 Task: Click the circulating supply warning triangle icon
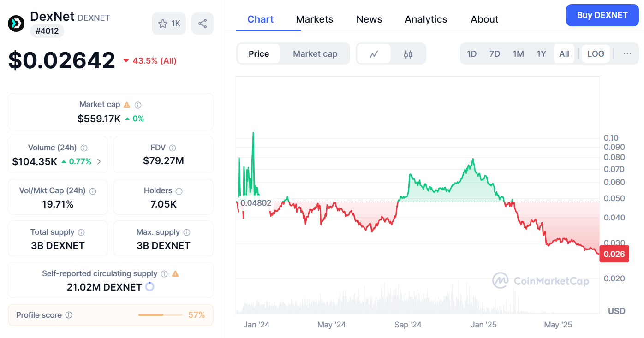click(175, 274)
